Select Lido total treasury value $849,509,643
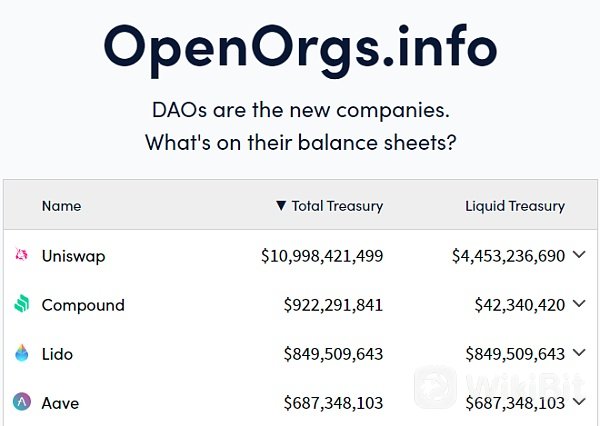 333,354
